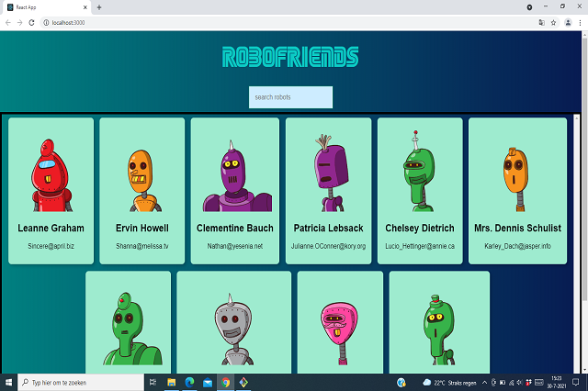This screenshot has height=391, width=588.
Task: Open the taskbar clock and date
Action: 557,383
